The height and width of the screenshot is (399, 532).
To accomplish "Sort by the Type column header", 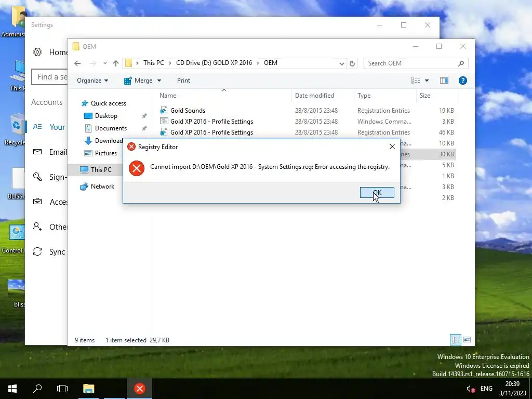I will [x=364, y=96].
